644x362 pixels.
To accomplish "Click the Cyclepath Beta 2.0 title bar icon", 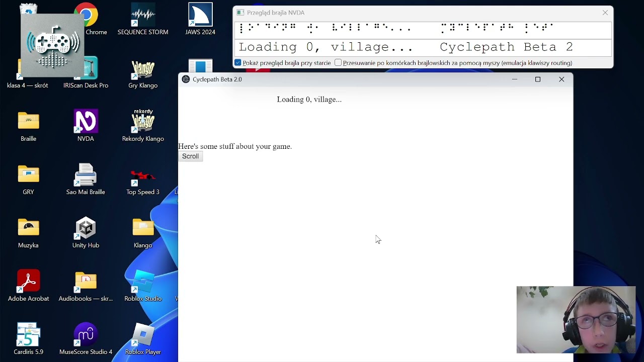I will [186, 79].
